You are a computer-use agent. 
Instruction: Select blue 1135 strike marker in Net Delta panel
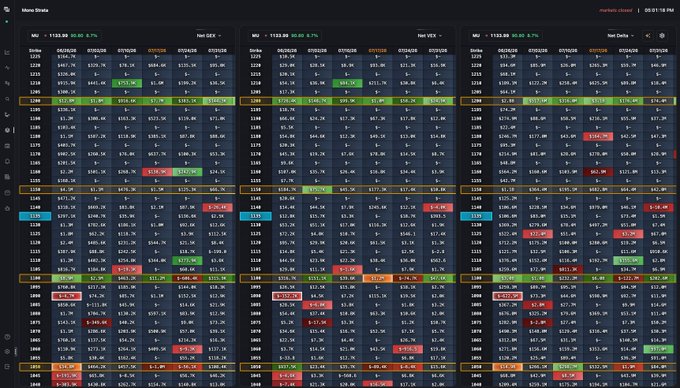[476, 216]
